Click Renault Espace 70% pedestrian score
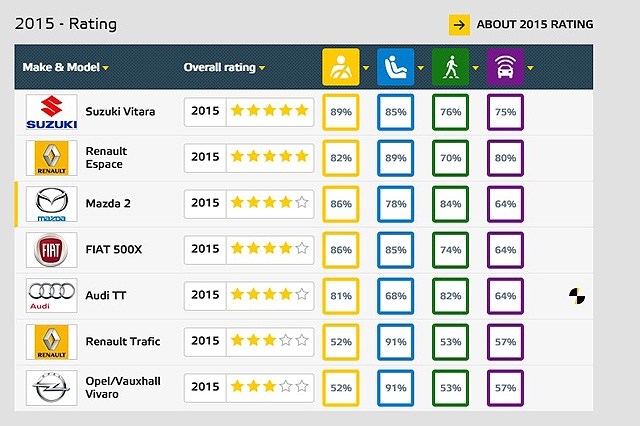The width and height of the screenshot is (640, 426). pos(451,158)
